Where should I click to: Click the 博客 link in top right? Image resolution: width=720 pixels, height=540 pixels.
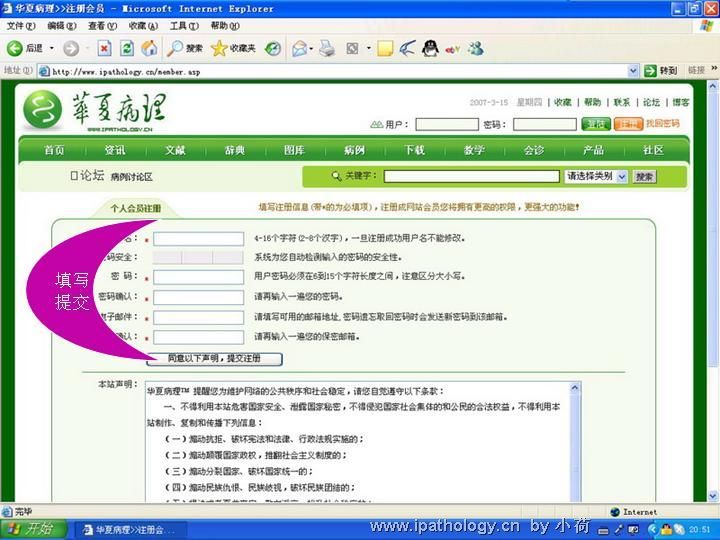(x=681, y=102)
